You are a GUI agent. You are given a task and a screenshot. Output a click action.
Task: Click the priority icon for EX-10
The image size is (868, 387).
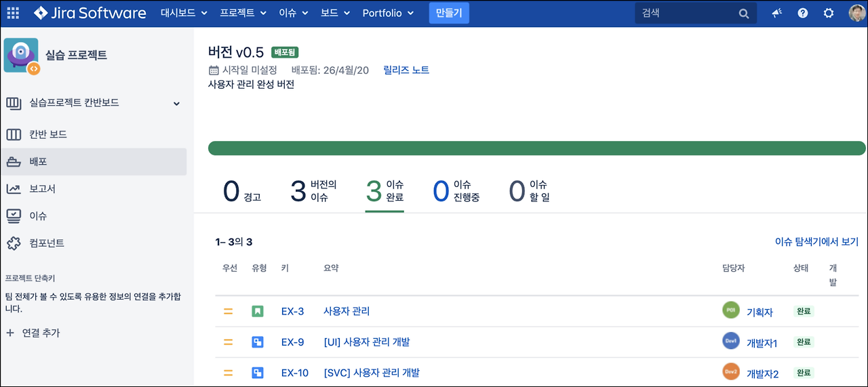click(x=229, y=373)
